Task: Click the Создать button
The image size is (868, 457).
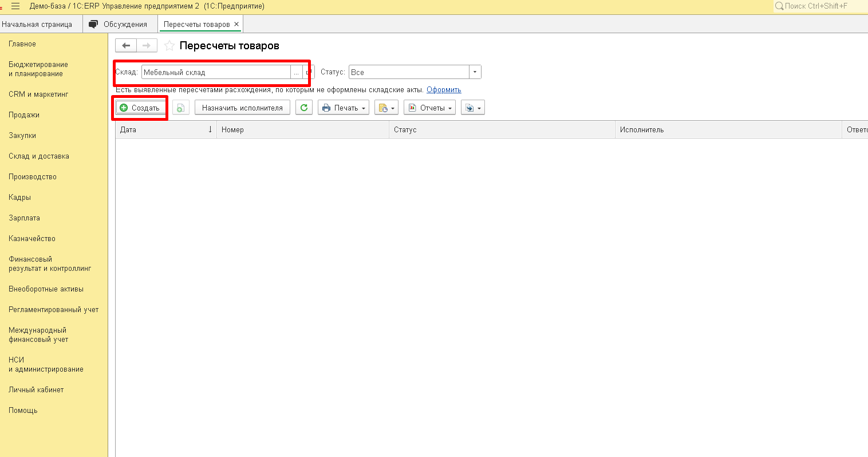Action: tap(140, 108)
